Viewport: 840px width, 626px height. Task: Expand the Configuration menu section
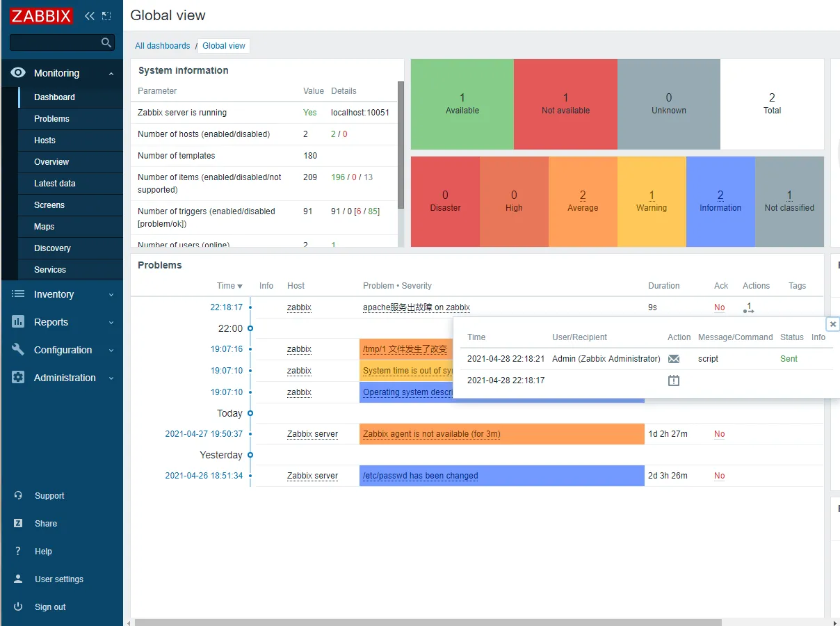(x=111, y=351)
